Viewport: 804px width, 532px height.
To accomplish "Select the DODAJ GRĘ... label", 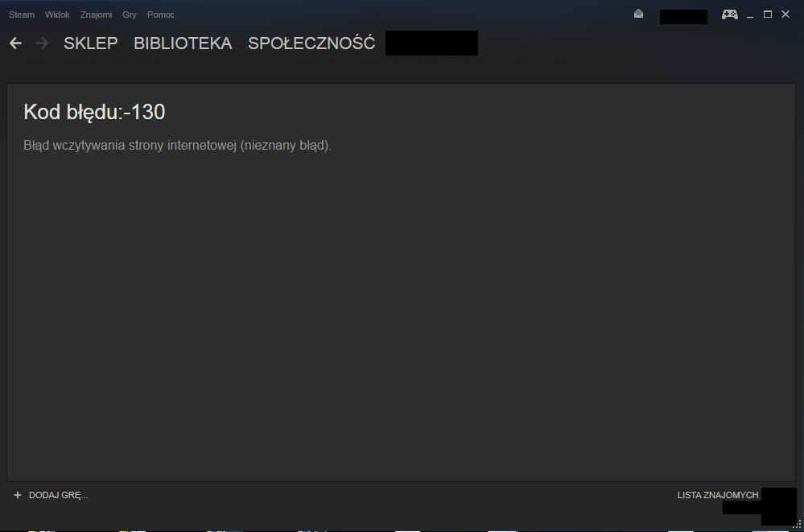I will (x=58, y=495).
